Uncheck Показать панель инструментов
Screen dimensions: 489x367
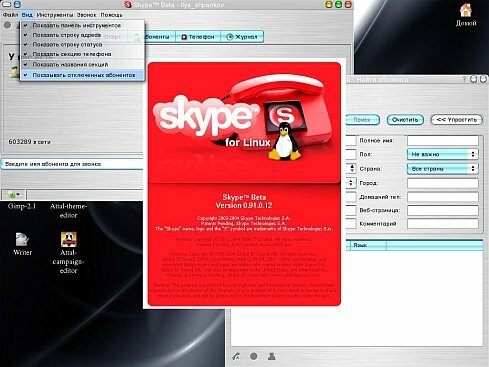(83, 25)
